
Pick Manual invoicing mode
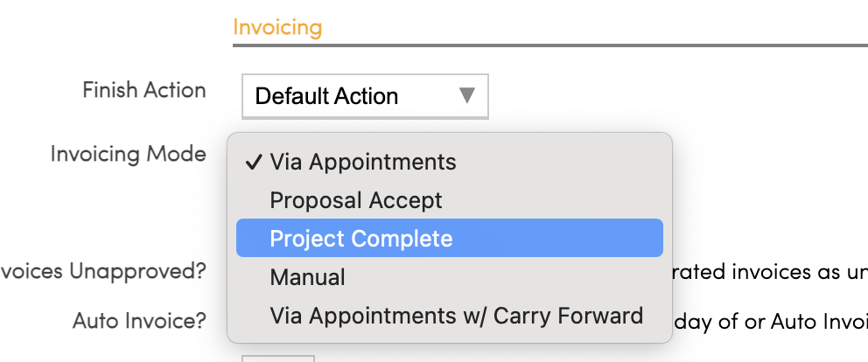[x=308, y=277]
